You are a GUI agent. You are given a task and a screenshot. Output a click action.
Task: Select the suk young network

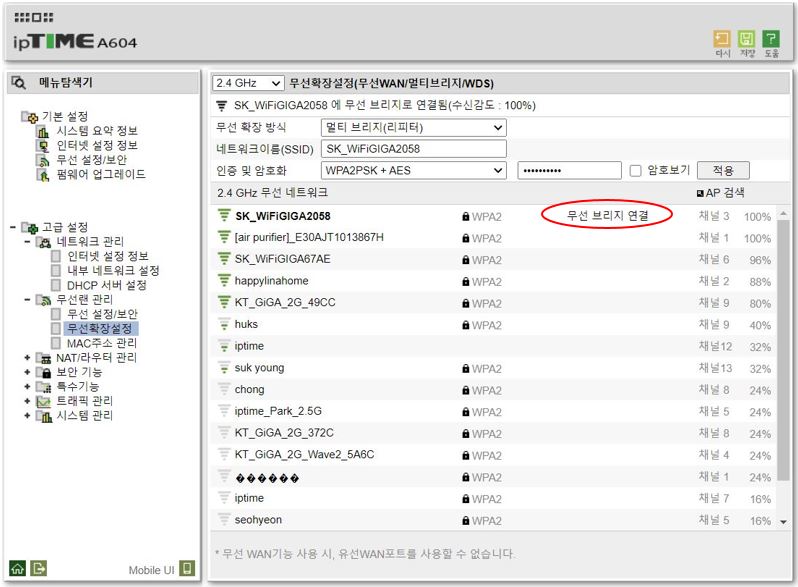[259, 368]
